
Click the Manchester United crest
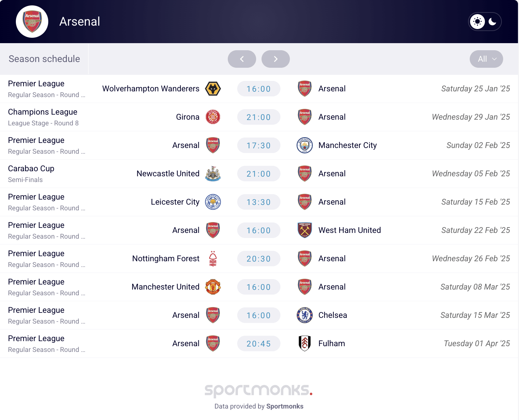213,287
